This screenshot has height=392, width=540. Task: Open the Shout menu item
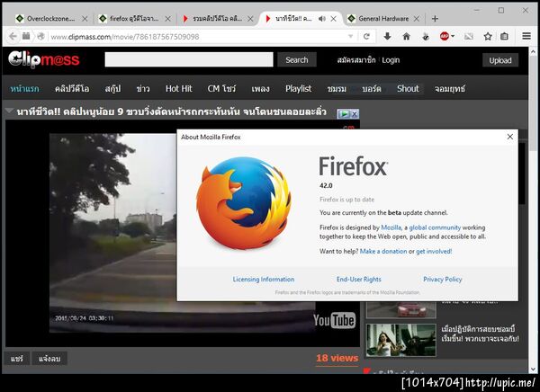coord(408,89)
